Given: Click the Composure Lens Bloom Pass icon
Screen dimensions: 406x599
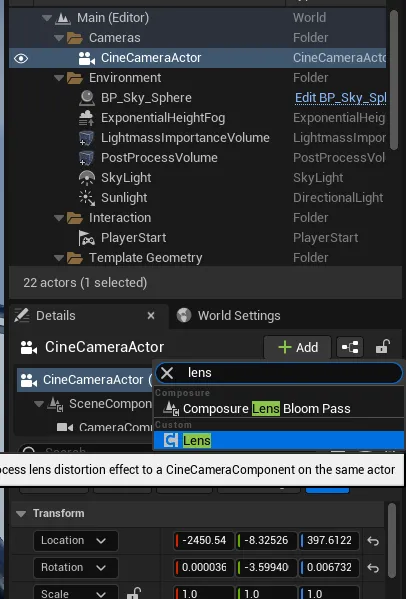Looking at the screenshot, I should [171, 408].
